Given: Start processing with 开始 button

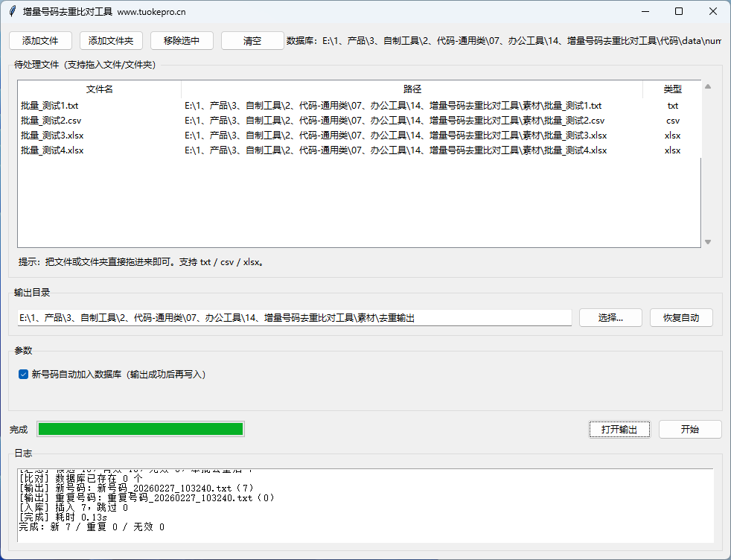Looking at the screenshot, I should [690, 429].
